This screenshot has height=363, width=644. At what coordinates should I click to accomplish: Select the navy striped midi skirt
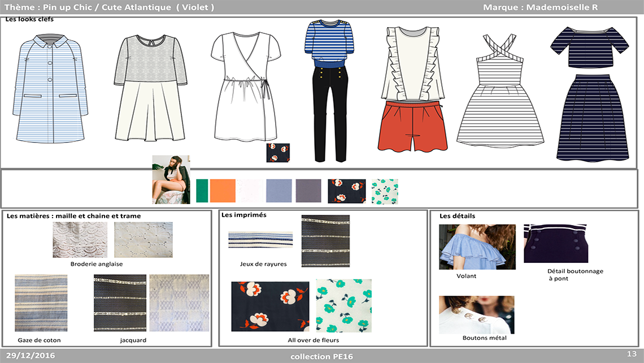[x=593, y=118]
